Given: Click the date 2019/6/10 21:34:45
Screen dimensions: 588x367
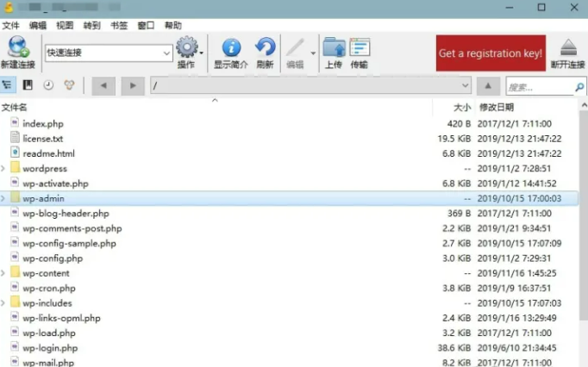Looking at the screenshot, I should pyautogui.click(x=516, y=348).
